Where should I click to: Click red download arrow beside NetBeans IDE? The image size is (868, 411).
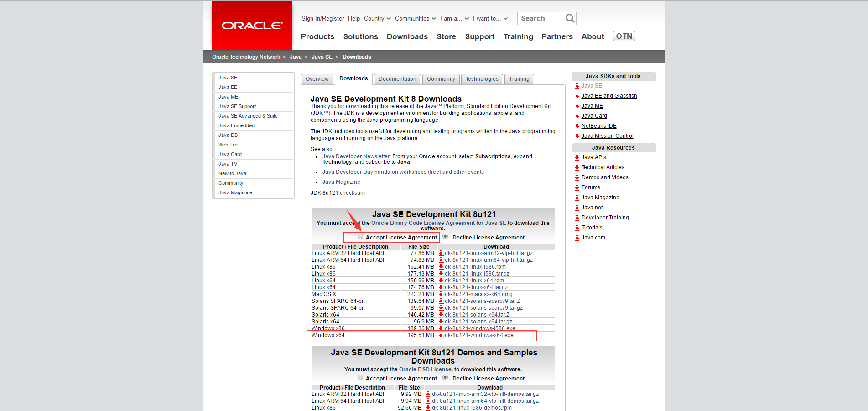(x=577, y=126)
